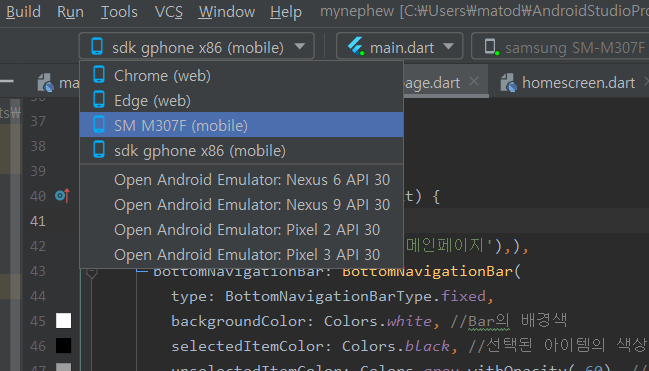Click Colors.black in the code
649x371 pixels.
[396, 346]
